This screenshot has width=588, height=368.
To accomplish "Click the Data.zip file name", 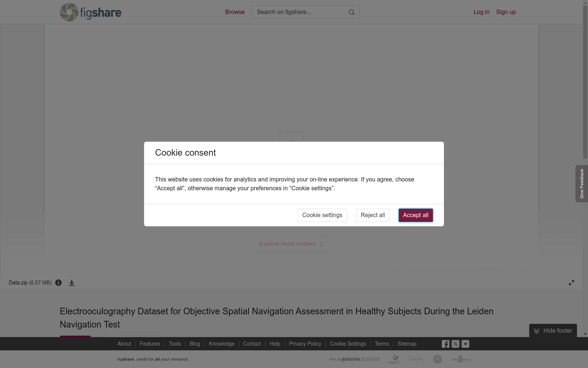I will point(18,283).
